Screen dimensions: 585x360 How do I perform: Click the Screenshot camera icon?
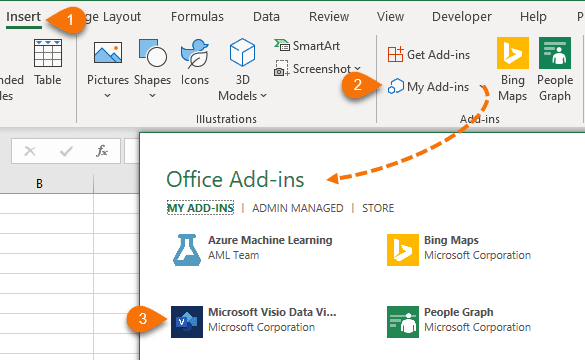tap(281, 69)
